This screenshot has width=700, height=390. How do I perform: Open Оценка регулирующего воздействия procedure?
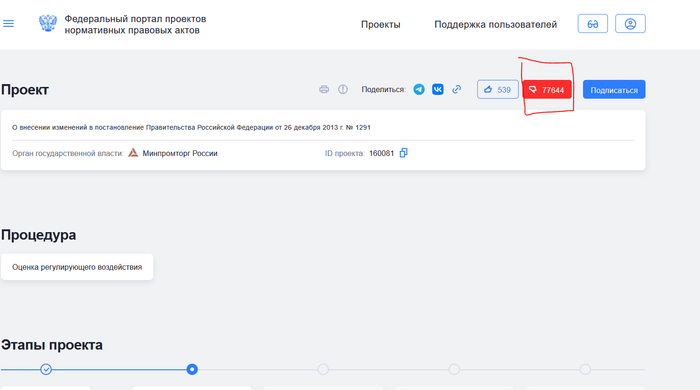(77, 267)
